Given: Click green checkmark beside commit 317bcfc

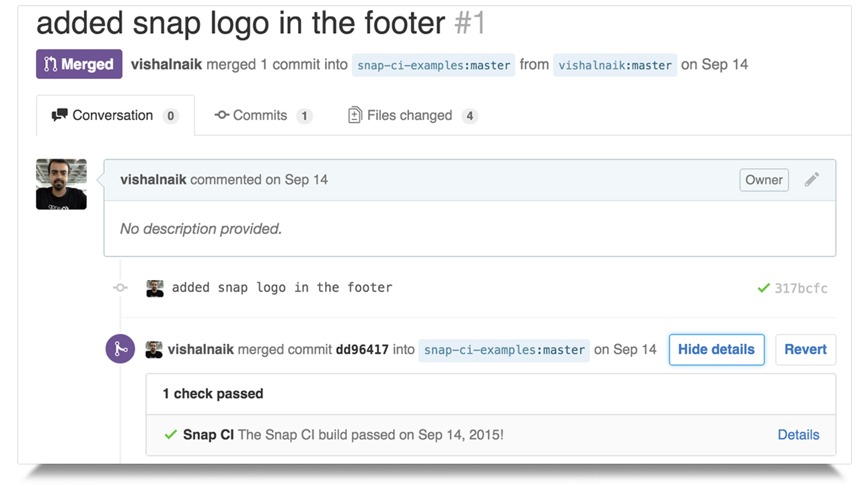Looking at the screenshot, I should (x=763, y=288).
